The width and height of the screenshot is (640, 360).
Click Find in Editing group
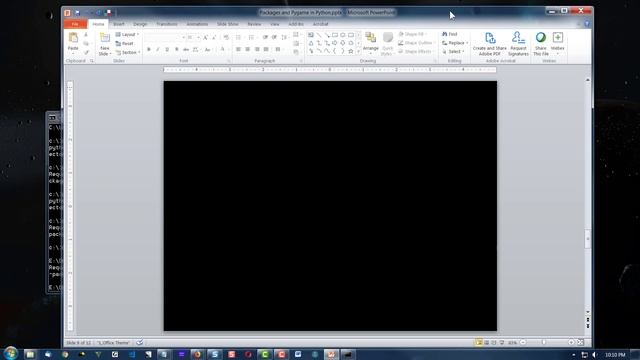(450, 34)
